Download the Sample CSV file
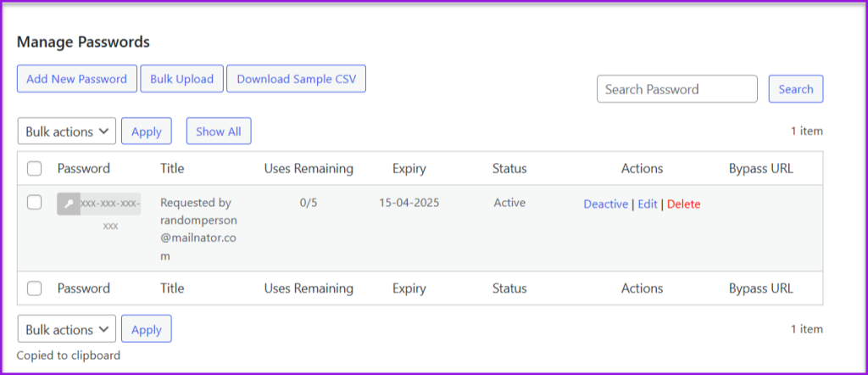The width and height of the screenshot is (868, 375). pyautogui.click(x=296, y=79)
